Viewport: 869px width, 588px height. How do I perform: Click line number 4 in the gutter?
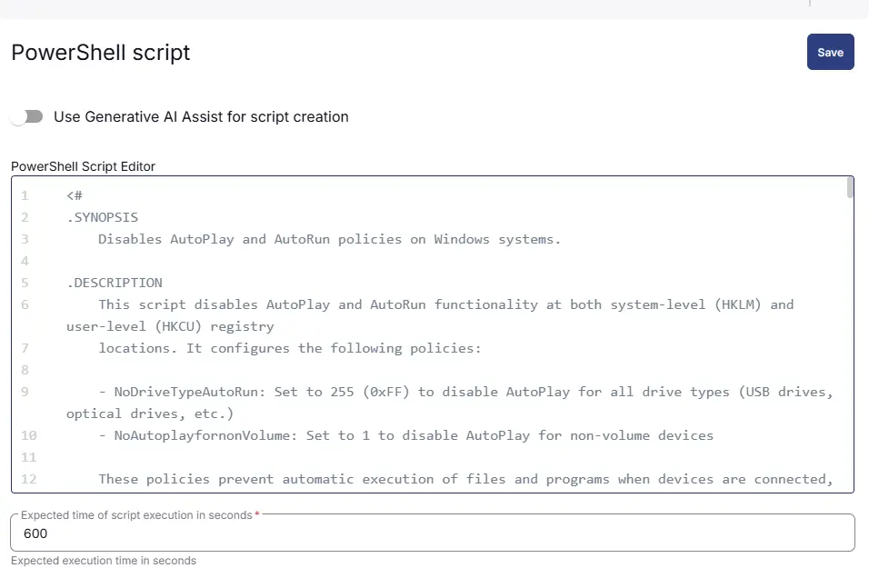[25, 261]
